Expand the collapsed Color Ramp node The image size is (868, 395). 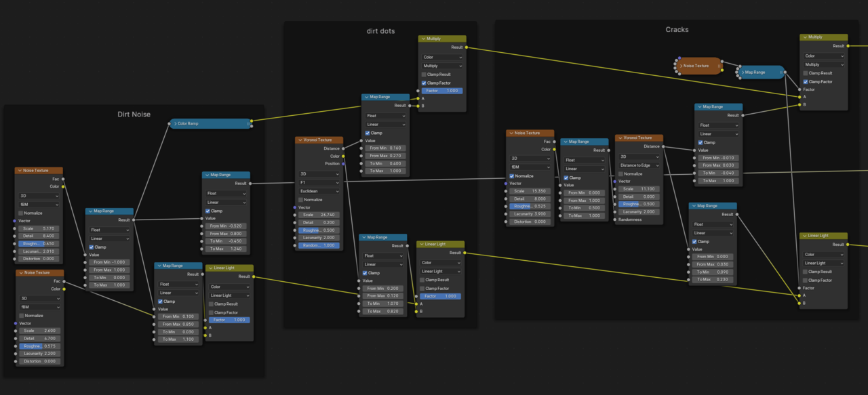pyautogui.click(x=174, y=123)
